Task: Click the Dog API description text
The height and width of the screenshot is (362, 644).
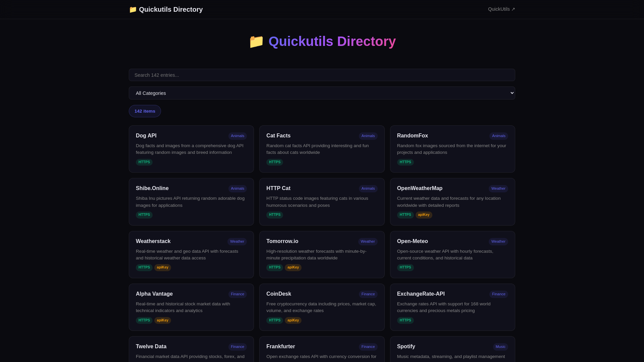Action: coord(190,149)
